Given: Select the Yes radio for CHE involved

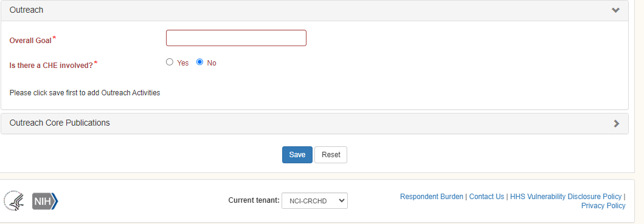Looking at the screenshot, I should [170, 62].
